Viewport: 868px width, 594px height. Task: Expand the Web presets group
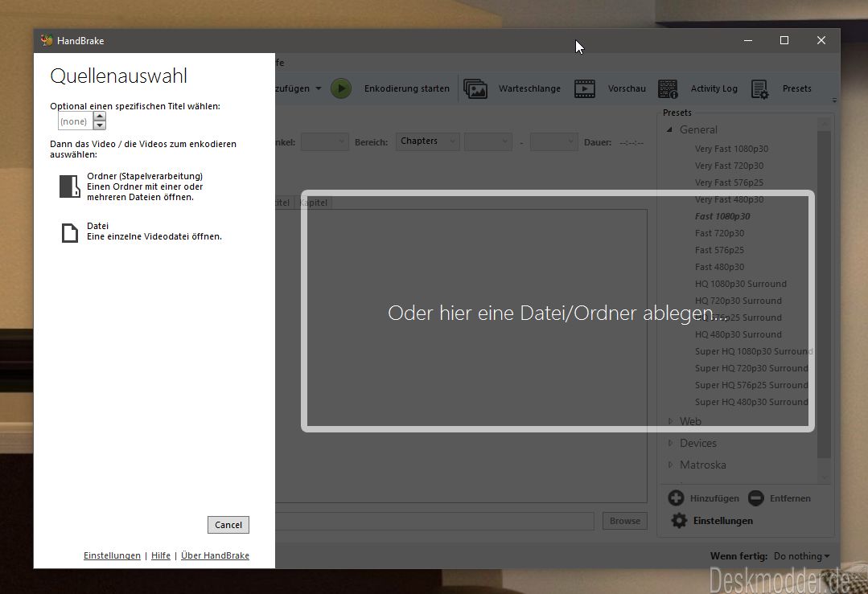670,421
